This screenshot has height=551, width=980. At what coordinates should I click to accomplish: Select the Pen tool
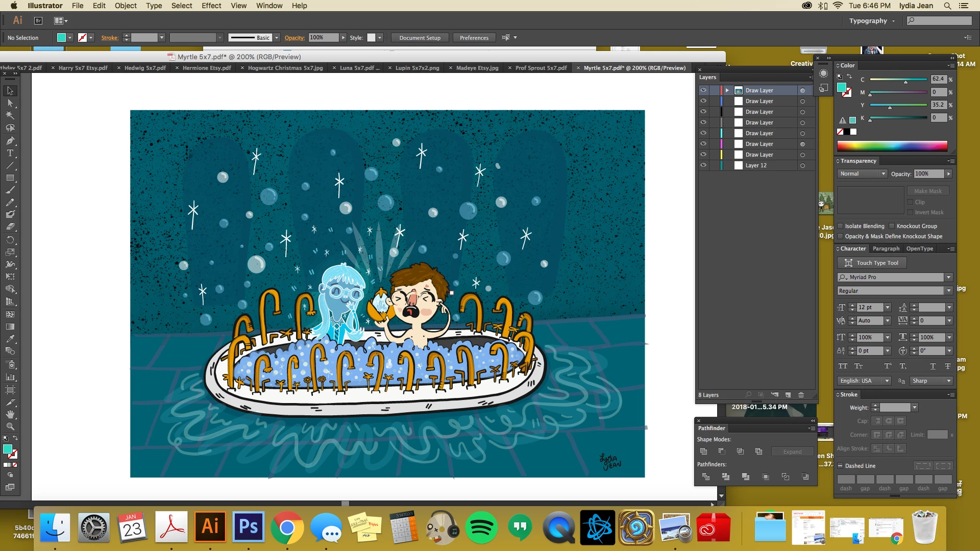click(10, 141)
